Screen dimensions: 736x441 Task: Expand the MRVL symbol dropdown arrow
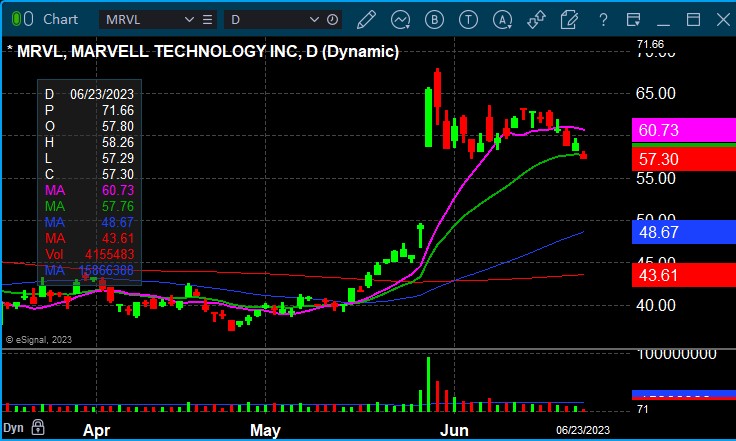click(189, 20)
